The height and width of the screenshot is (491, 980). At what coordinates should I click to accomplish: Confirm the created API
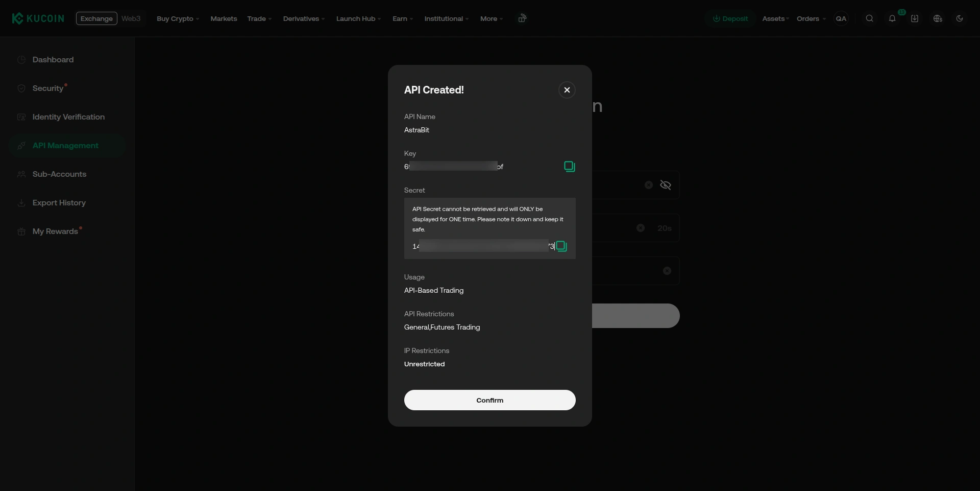[490, 400]
